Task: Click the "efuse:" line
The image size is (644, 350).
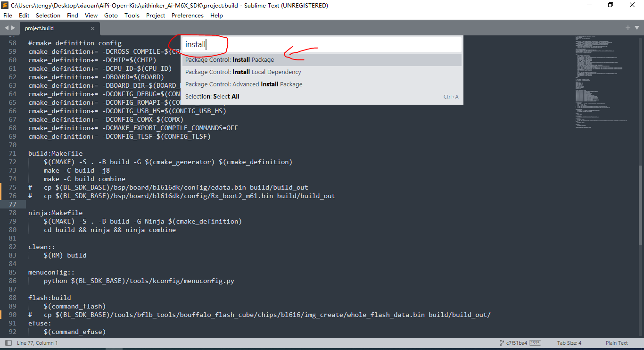Action: tap(40, 323)
